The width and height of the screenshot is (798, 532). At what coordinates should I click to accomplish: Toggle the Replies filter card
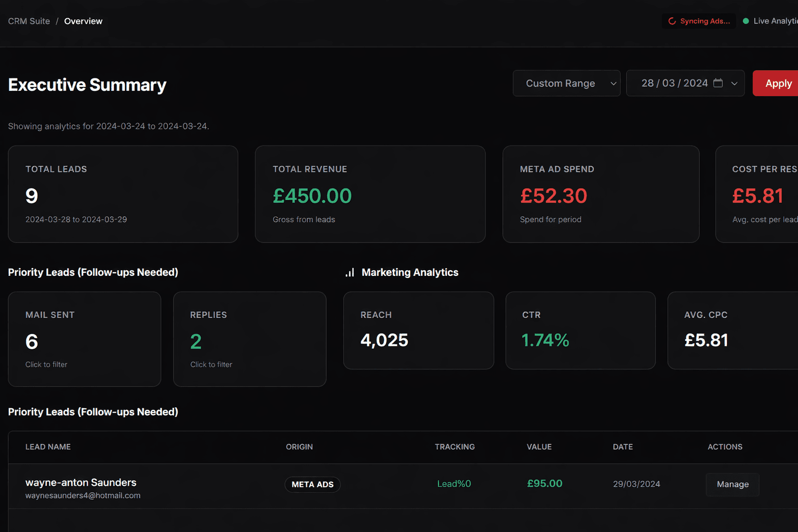[249, 339]
